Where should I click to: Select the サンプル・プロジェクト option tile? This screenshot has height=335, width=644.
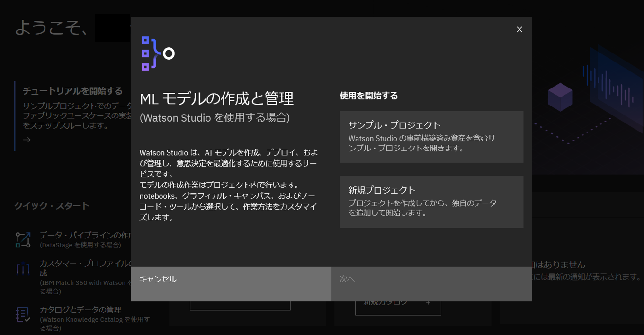click(431, 137)
